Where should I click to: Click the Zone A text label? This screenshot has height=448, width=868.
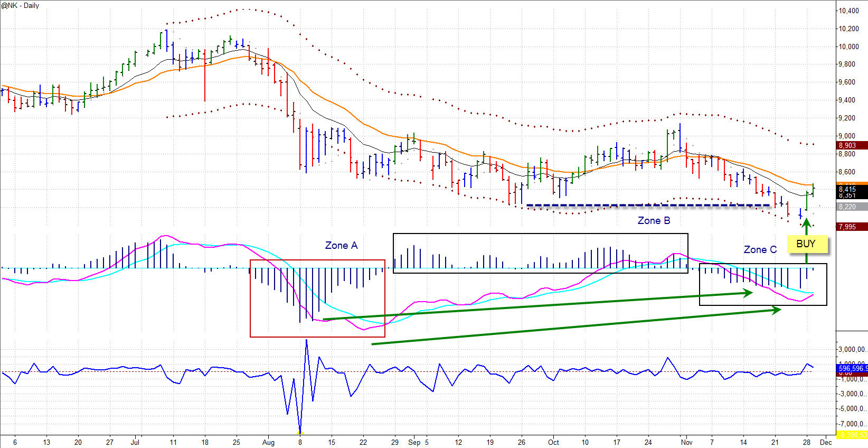pyautogui.click(x=341, y=246)
